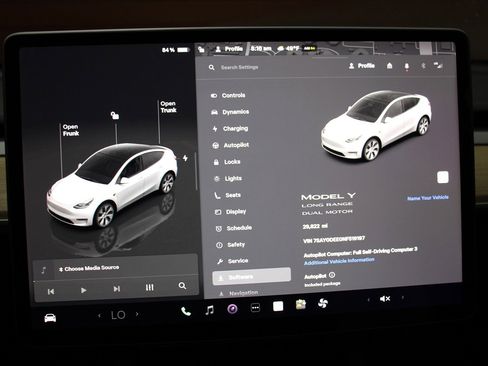Open the Phone app

[186, 311]
